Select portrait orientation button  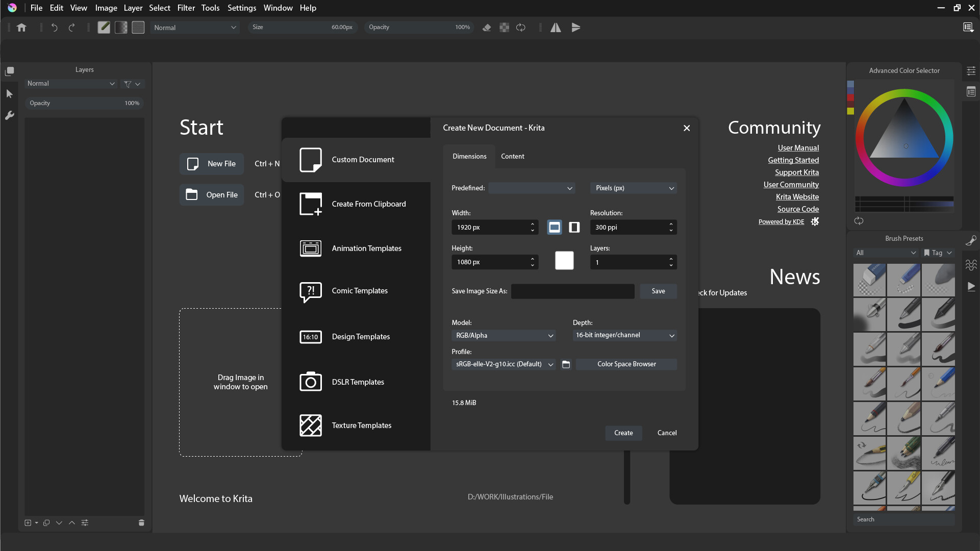click(574, 227)
